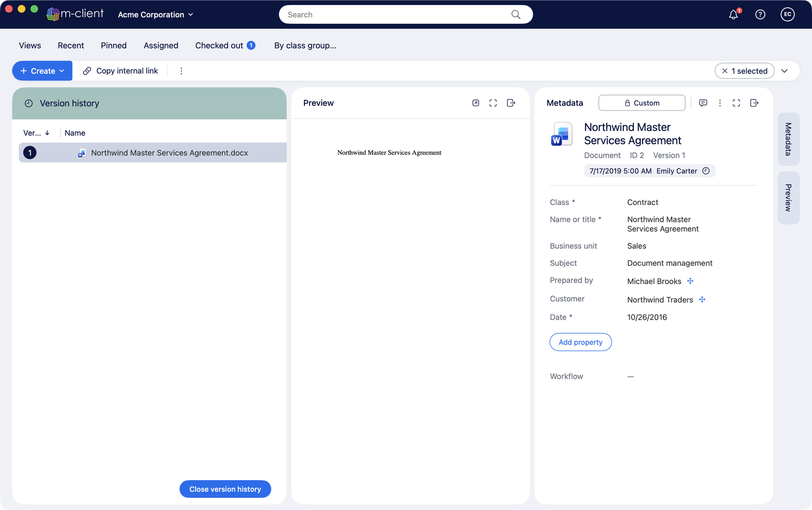
Task: Expand Preview panel to fullscreen
Action: [493, 103]
